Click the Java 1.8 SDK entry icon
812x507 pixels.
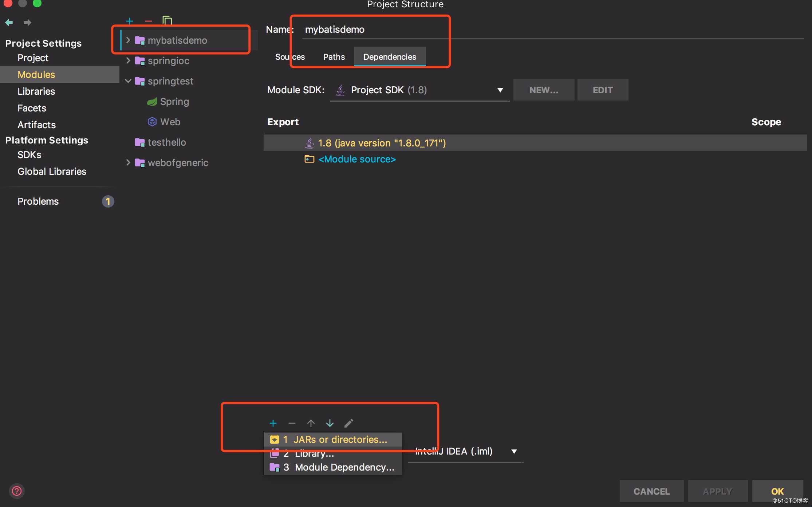(310, 143)
